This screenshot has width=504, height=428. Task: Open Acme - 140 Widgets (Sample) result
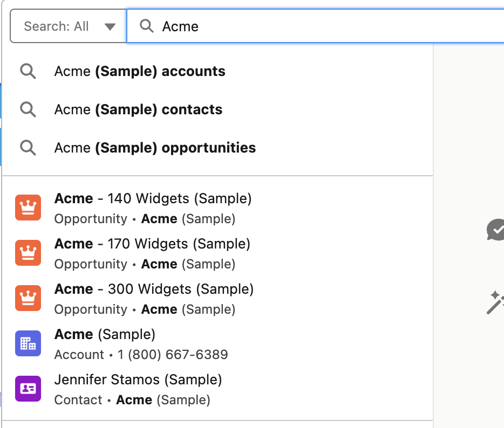(153, 199)
